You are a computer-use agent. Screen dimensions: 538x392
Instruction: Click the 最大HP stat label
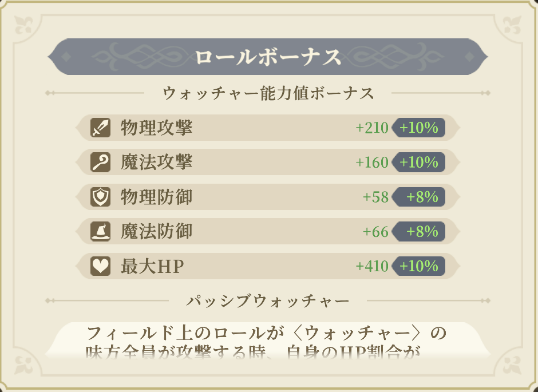coord(152,266)
